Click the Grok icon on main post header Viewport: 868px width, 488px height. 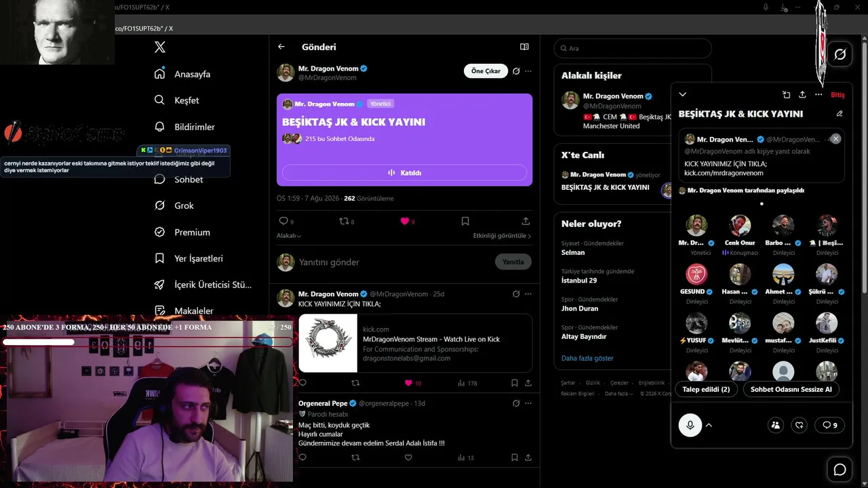point(516,71)
